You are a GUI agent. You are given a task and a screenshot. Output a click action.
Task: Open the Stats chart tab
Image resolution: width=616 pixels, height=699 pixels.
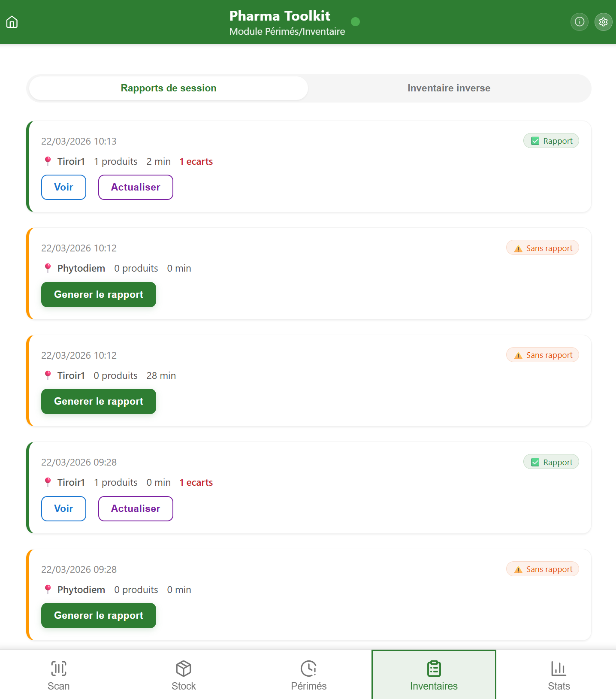click(x=559, y=675)
